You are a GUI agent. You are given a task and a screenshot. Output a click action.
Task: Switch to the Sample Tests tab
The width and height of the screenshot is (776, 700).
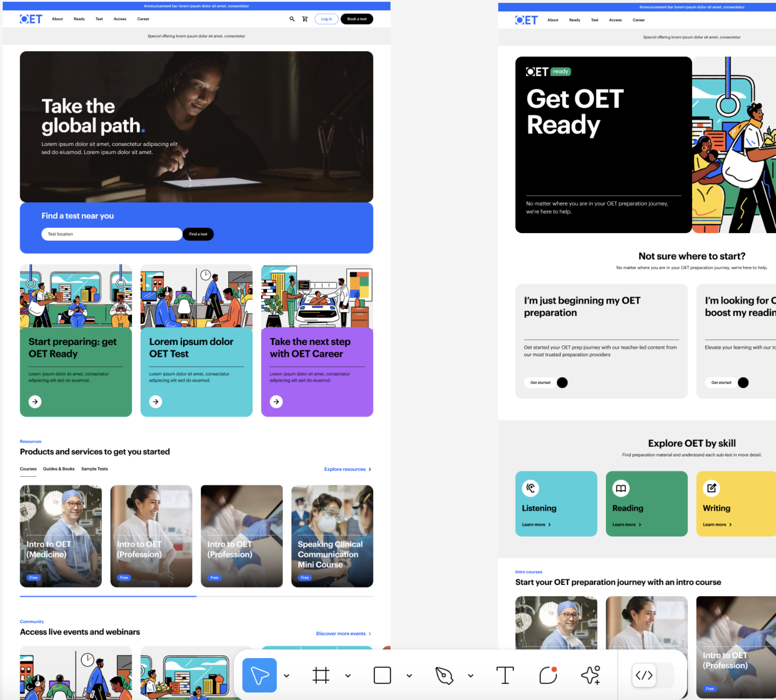click(94, 469)
